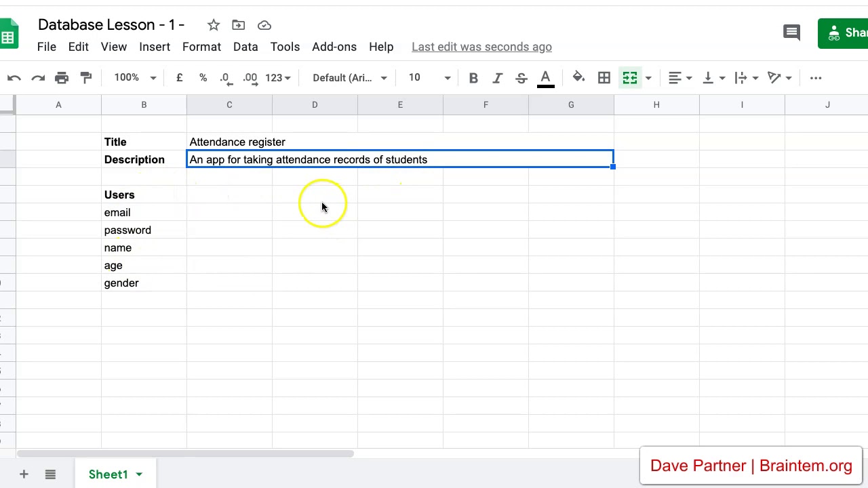Open Sheet1 tab options arrow

(139, 474)
